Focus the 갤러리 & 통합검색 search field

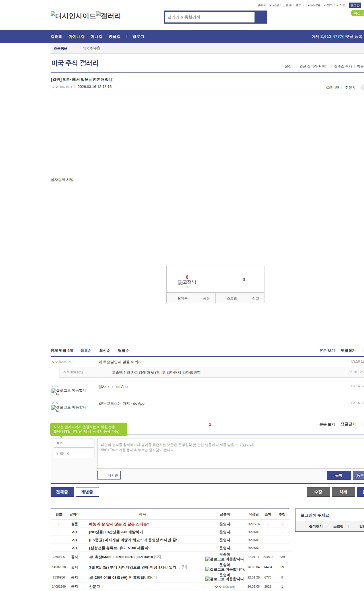click(x=210, y=17)
